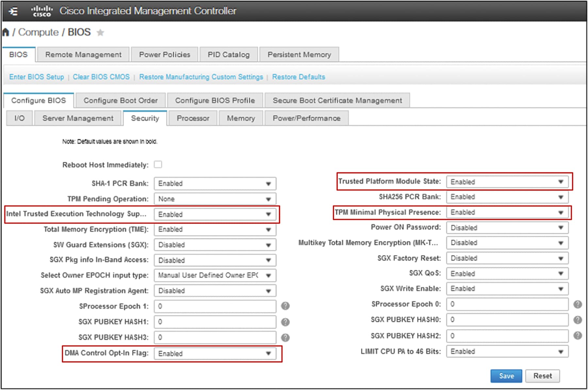Screen dimensions: 588x390
Task: Click Compute breadcrumb link
Action: tap(38, 32)
